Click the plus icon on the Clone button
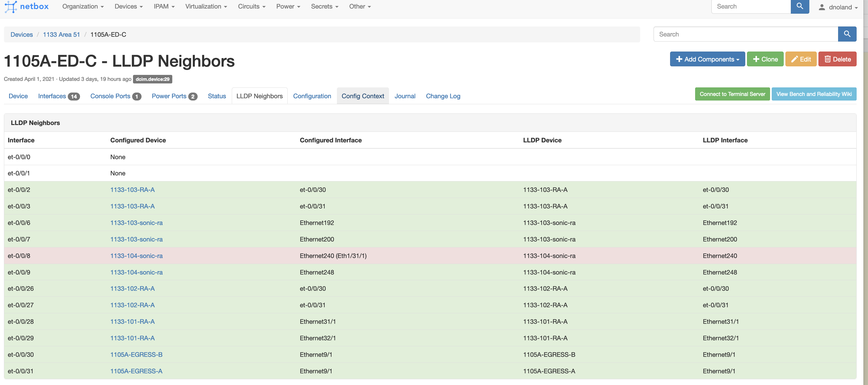 pos(757,59)
